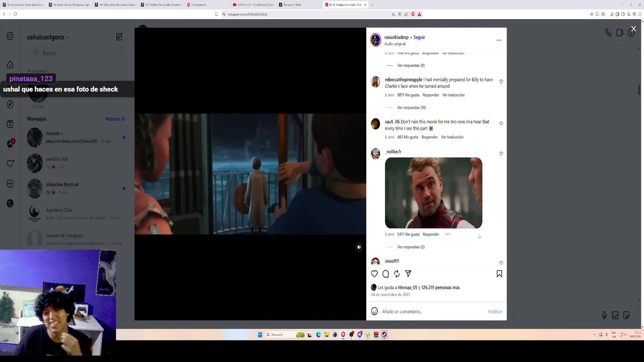Expand Ver respuestas (2)
This screenshot has width=644, height=362.
point(411,247)
